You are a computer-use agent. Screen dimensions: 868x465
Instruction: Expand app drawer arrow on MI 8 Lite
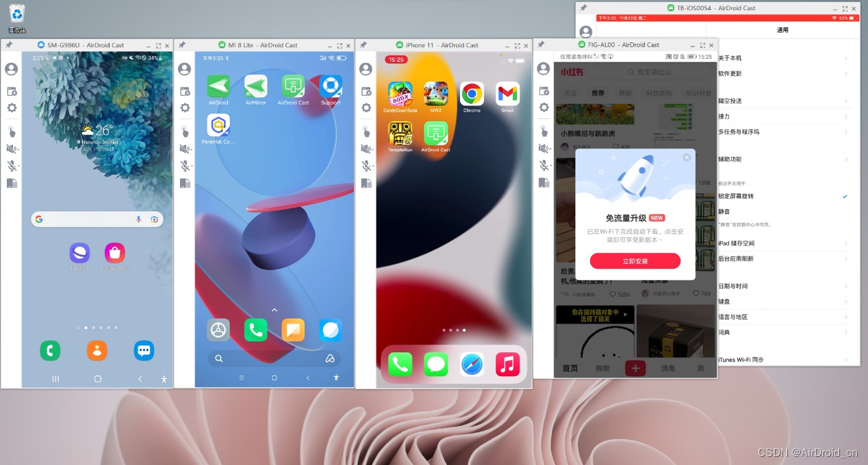click(x=275, y=310)
